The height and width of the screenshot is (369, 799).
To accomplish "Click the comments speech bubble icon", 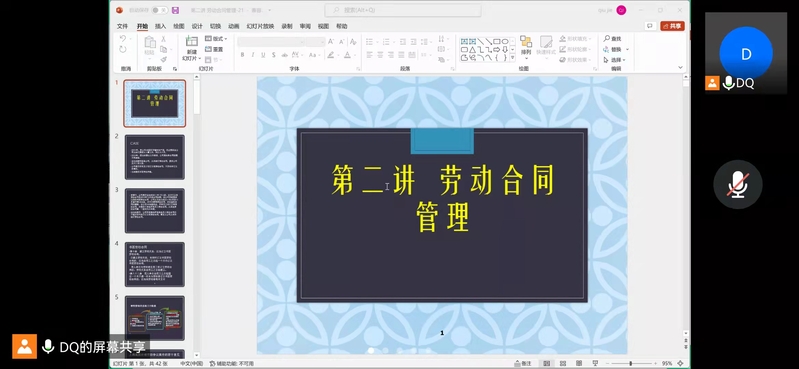I will click(649, 26).
